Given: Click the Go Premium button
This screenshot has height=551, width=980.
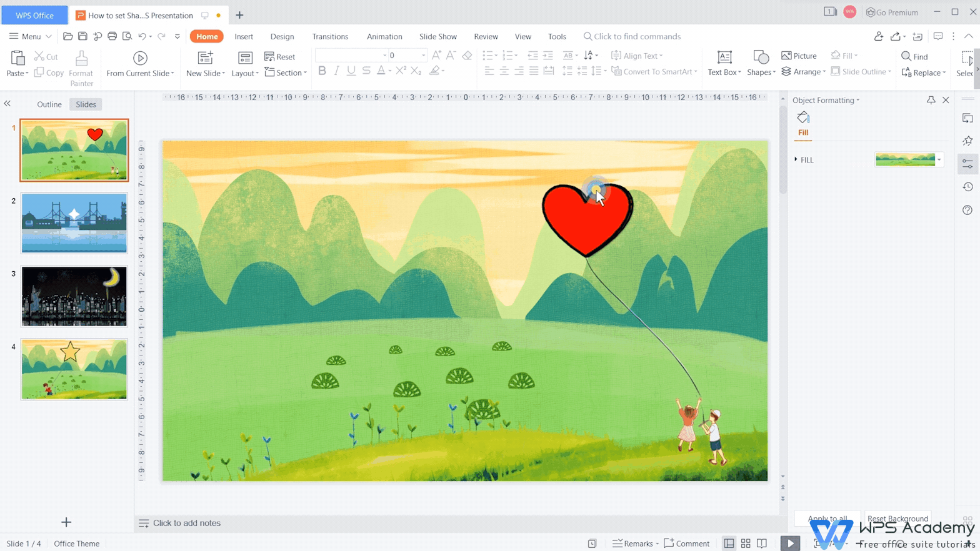Looking at the screenshot, I should click(892, 12).
